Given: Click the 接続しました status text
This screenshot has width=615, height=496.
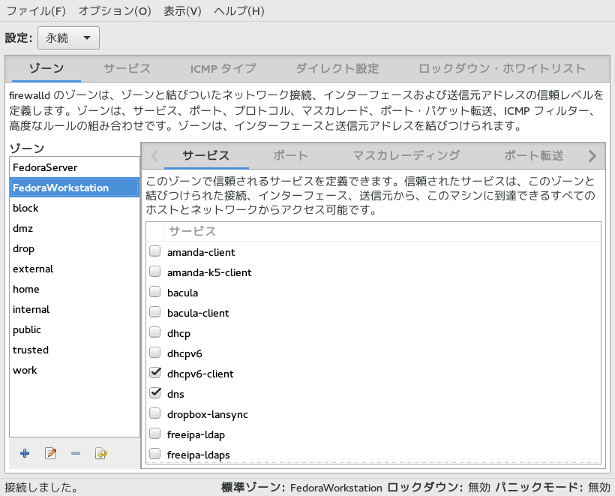Looking at the screenshot, I should 41,487.
